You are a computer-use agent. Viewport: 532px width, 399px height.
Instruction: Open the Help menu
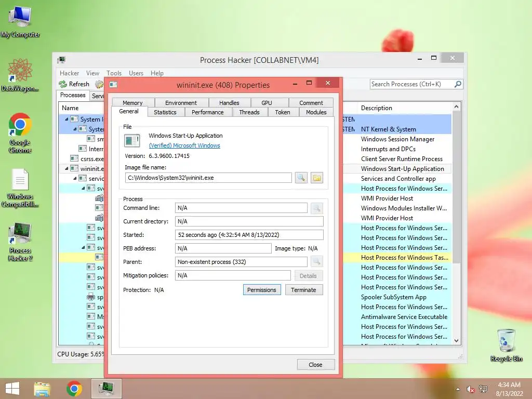[157, 73]
